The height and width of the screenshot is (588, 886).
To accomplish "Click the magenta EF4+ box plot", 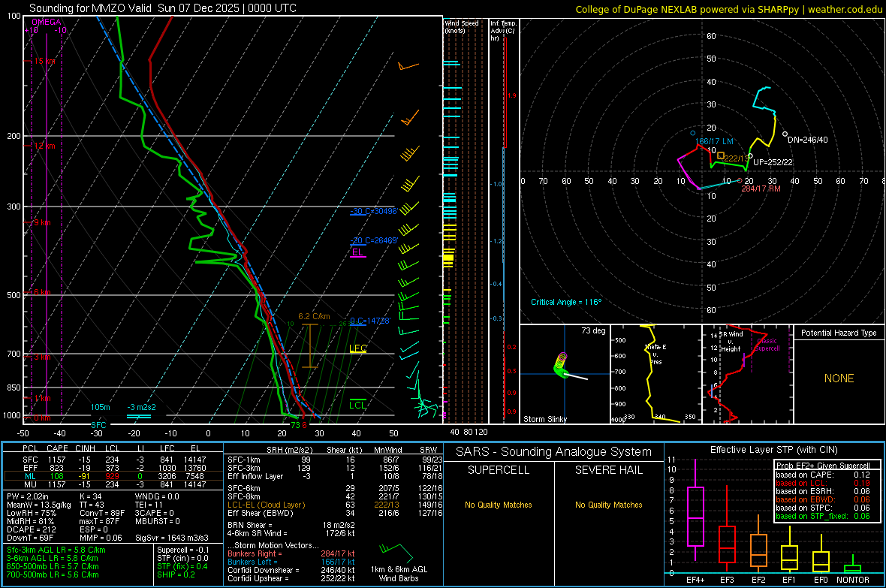I will (695, 510).
